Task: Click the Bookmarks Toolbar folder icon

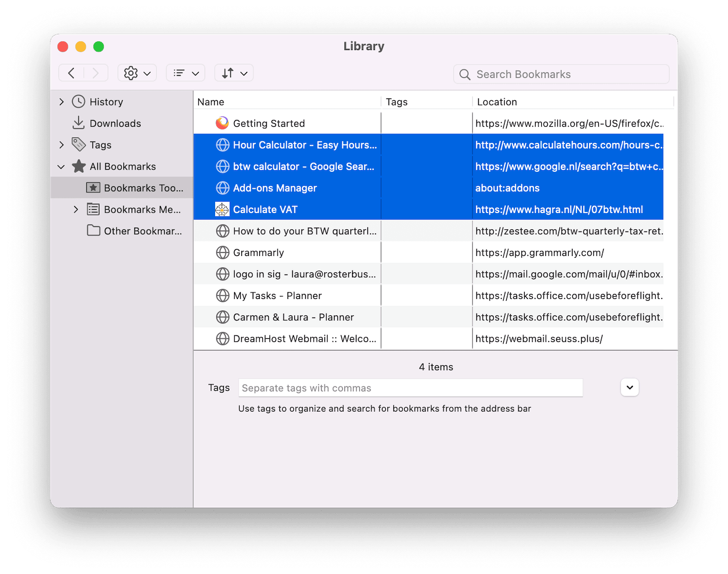Action: (92, 188)
